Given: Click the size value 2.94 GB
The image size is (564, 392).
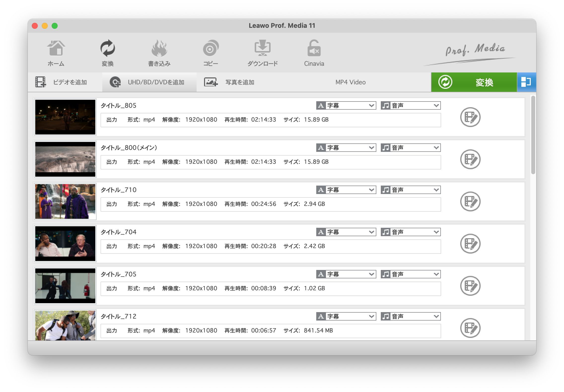Looking at the screenshot, I should 314,204.
